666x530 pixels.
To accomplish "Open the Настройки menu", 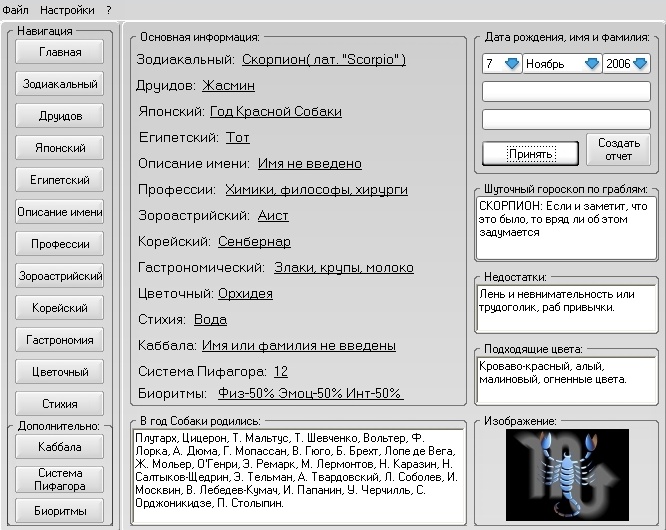I will 67,10.
